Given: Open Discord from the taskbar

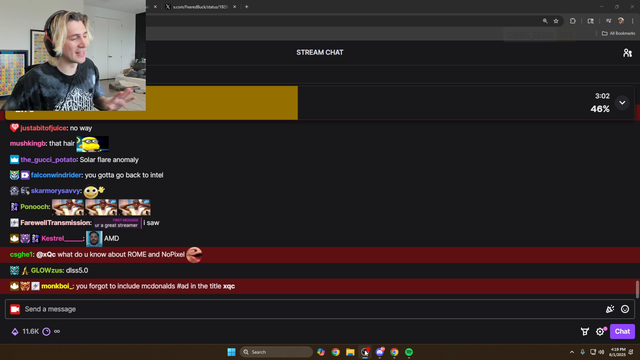Looking at the screenshot, I should [x=380, y=352].
